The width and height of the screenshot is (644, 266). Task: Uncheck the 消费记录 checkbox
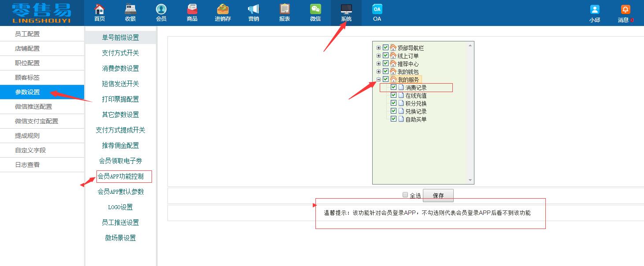point(393,87)
